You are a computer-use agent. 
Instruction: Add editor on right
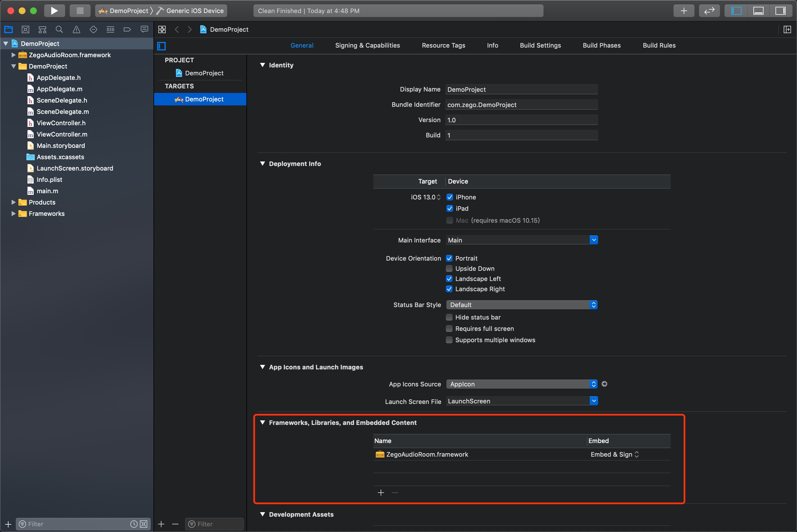pos(787,29)
